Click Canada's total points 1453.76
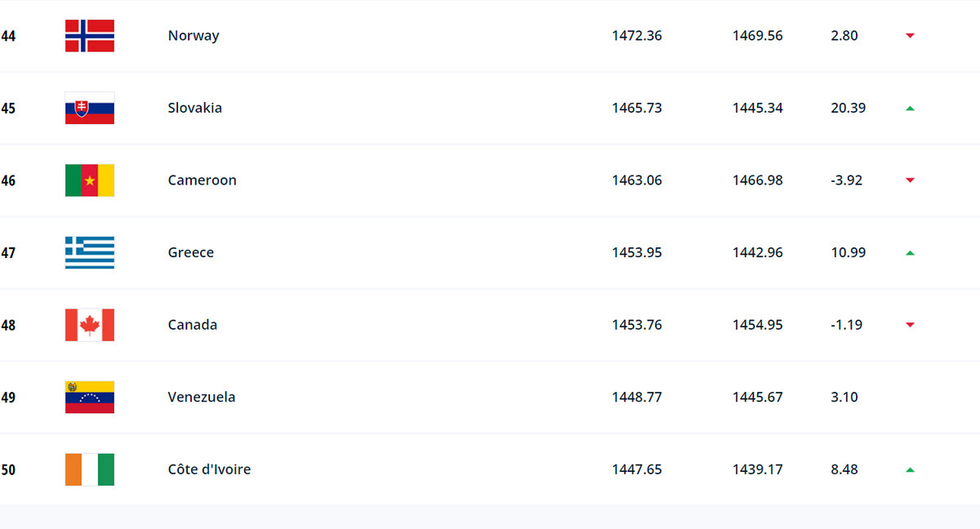Screen dimensions: 980x529 point(637,325)
